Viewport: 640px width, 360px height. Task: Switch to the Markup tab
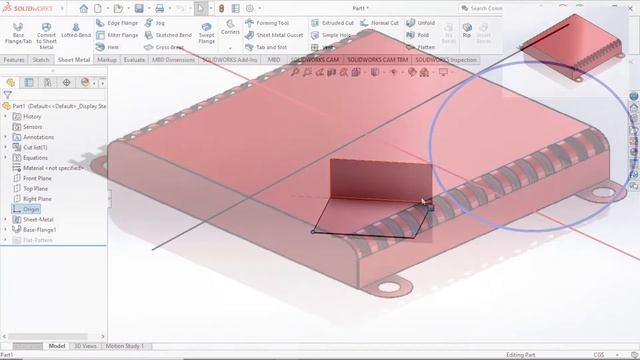tap(107, 60)
